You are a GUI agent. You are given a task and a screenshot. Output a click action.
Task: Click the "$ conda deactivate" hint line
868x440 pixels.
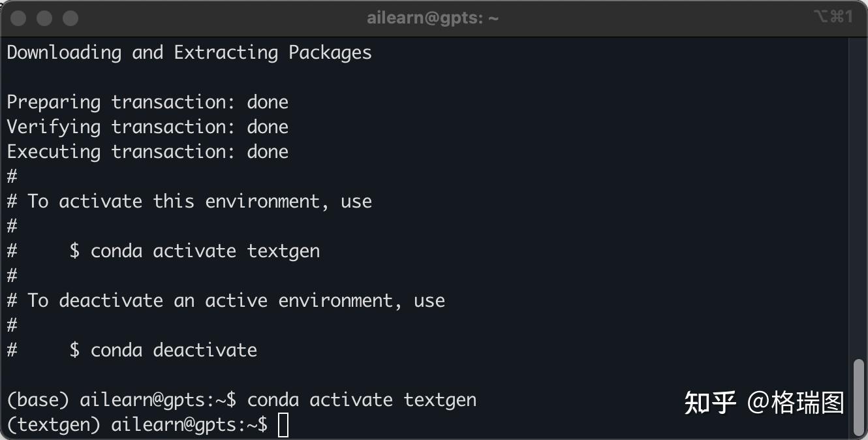click(163, 351)
